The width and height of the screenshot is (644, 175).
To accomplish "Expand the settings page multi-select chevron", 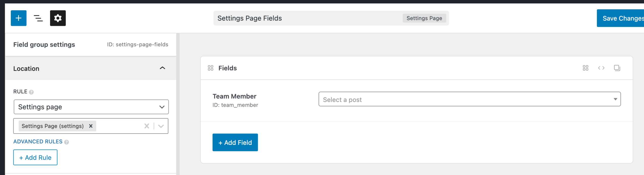I will (x=161, y=126).
